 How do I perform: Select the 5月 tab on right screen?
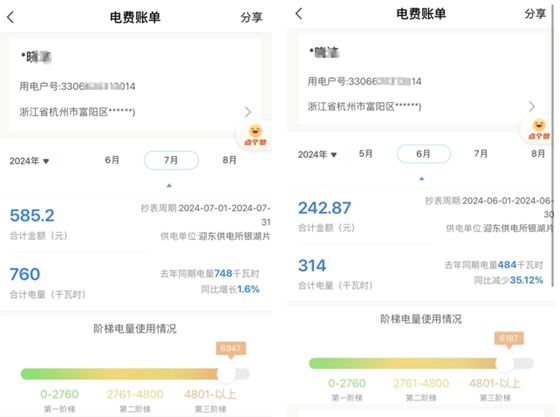coord(366,154)
